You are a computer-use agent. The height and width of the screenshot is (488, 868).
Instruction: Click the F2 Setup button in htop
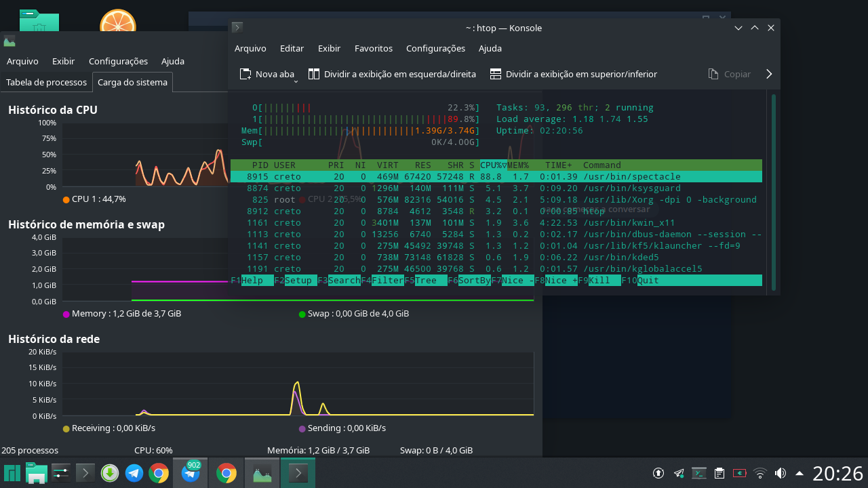click(x=296, y=281)
